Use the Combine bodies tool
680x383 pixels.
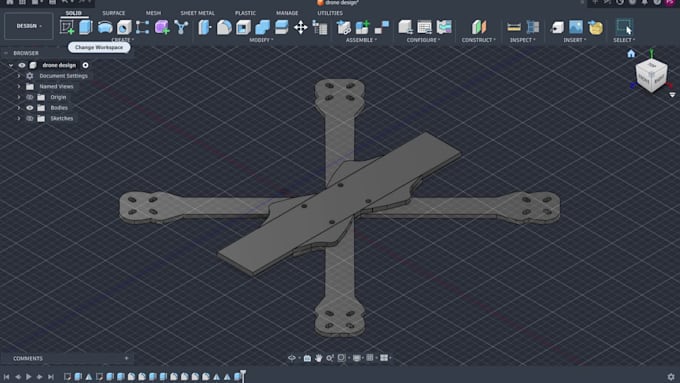pos(262,27)
